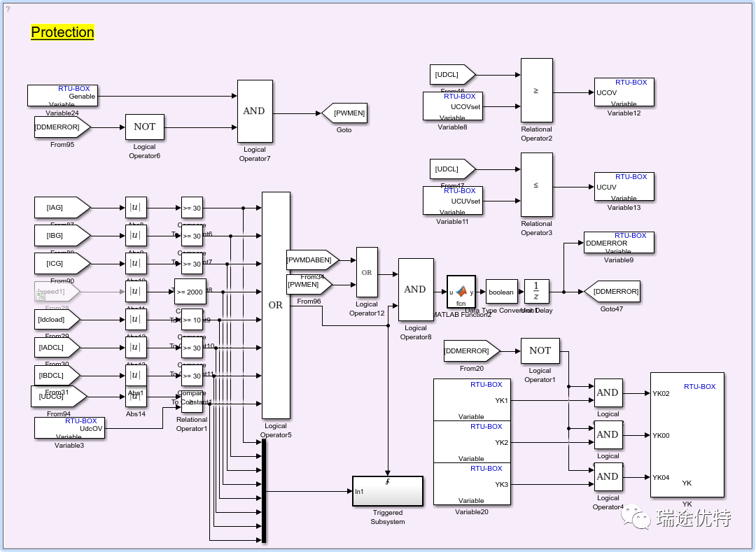Select the small OR Logical Operator12 block
Screen dimensions: 756x552
coord(367,273)
